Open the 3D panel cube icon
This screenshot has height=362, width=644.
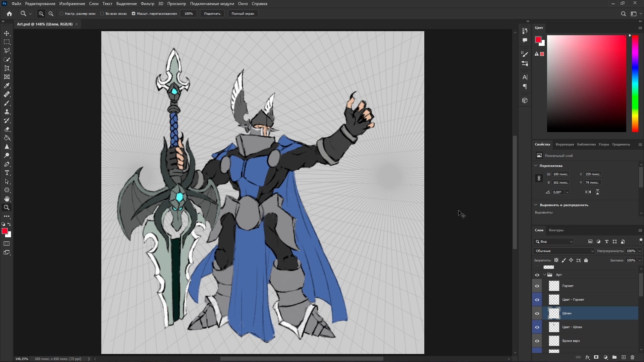(525, 100)
